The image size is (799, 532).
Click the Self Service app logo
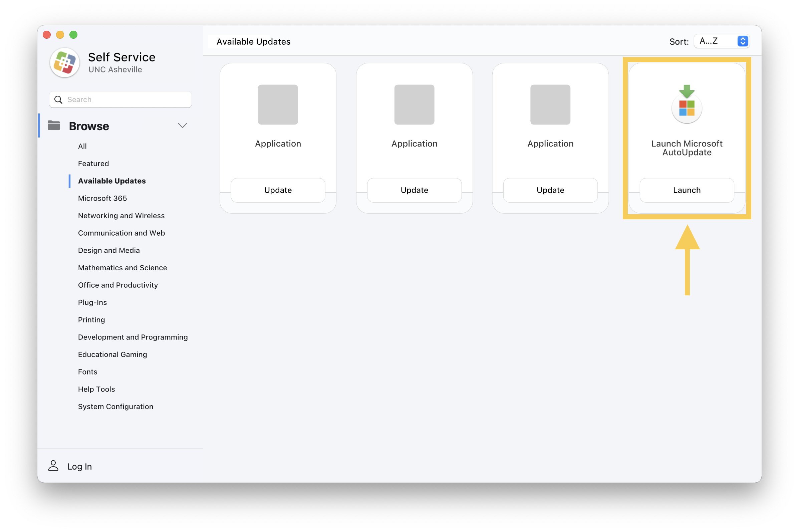pyautogui.click(x=64, y=63)
